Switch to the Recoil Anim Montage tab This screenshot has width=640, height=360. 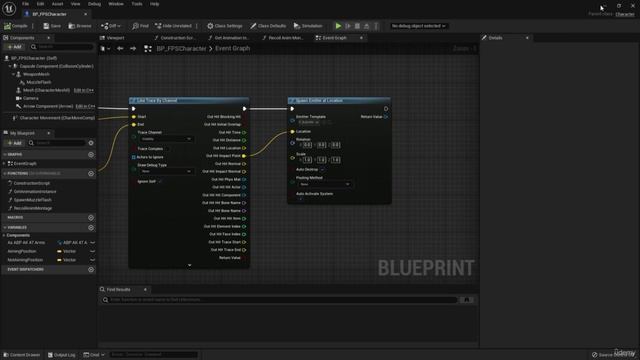coord(285,38)
